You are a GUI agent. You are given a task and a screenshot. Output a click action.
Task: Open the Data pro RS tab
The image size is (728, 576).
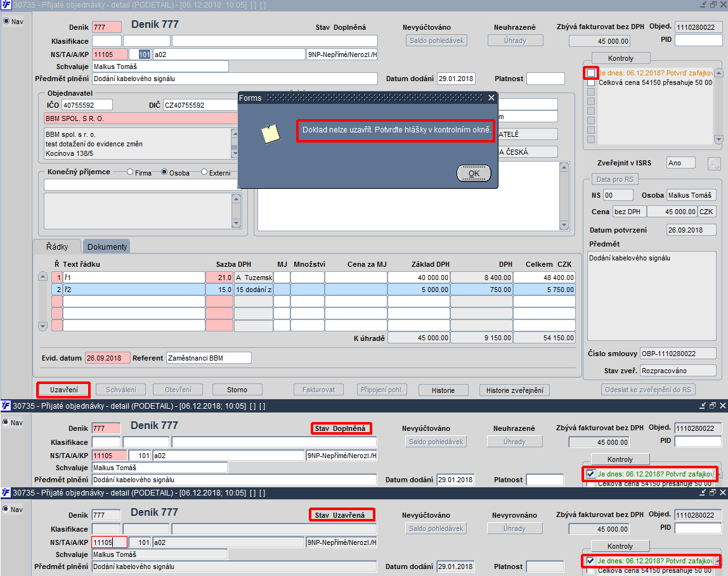coord(614,179)
